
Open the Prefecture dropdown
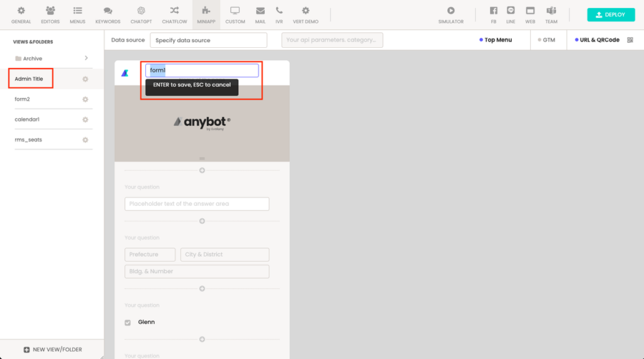[150, 255]
